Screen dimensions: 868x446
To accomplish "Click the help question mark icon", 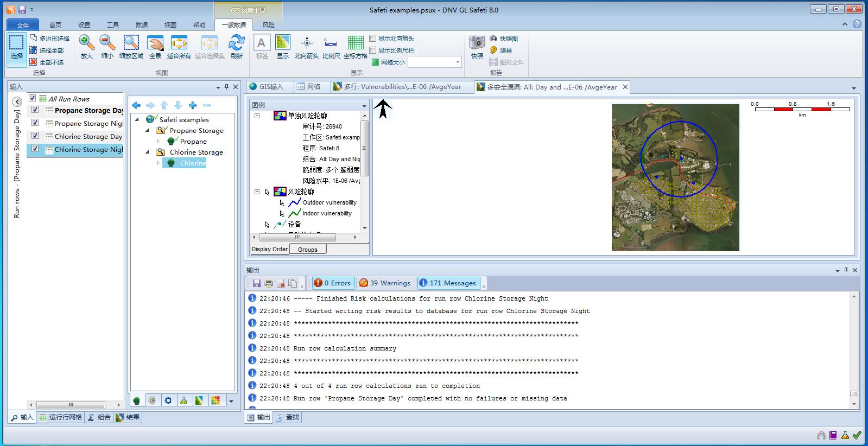I will pyautogui.click(x=857, y=24).
